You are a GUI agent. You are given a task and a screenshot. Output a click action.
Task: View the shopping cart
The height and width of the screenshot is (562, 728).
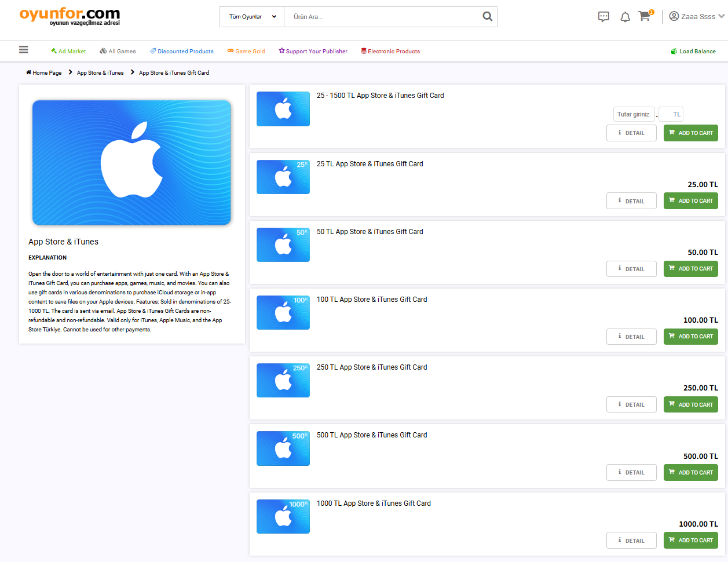click(645, 16)
